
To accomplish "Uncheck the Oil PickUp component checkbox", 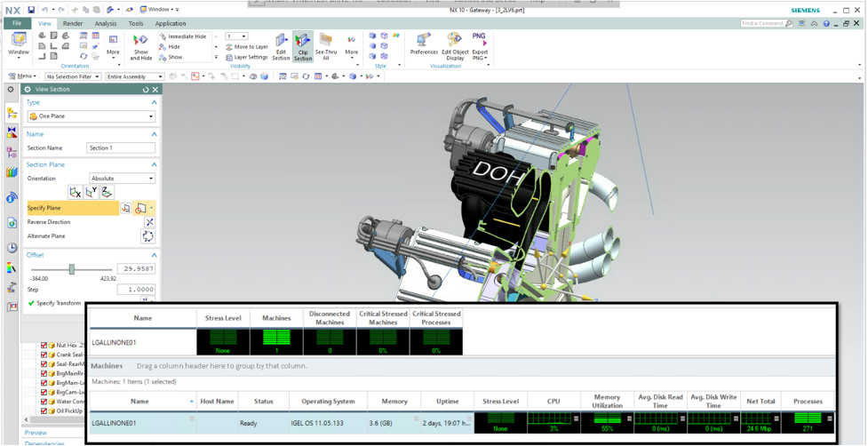I will point(44,411).
